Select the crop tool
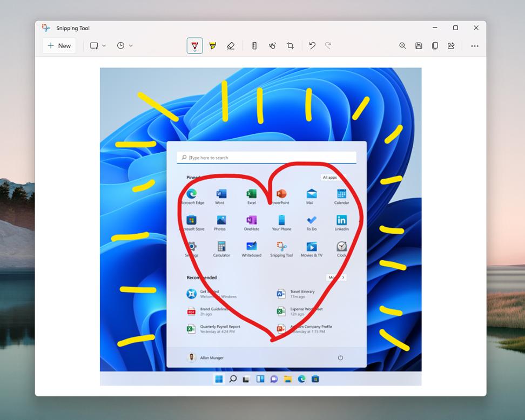The width and height of the screenshot is (525, 420). 290,45
